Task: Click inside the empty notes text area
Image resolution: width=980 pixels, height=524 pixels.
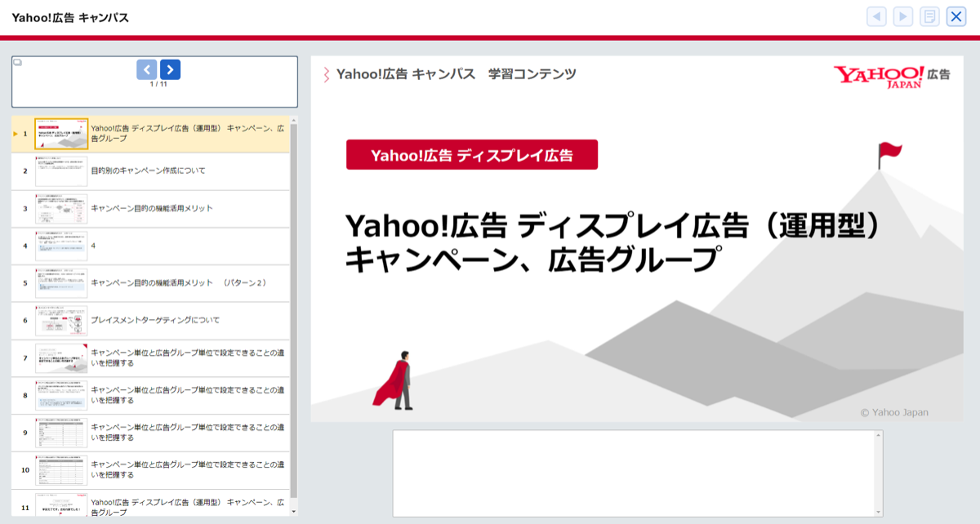Action: 634,473
